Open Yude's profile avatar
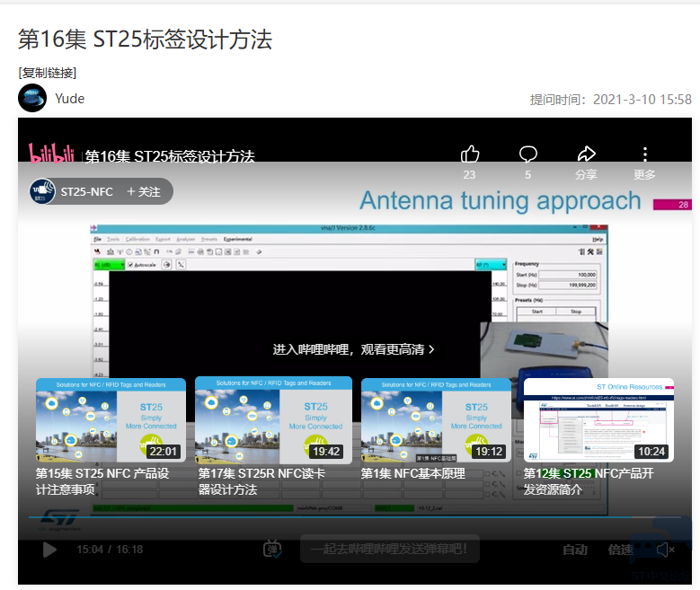The width and height of the screenshot is (700, 590). [x=32, y=98]
